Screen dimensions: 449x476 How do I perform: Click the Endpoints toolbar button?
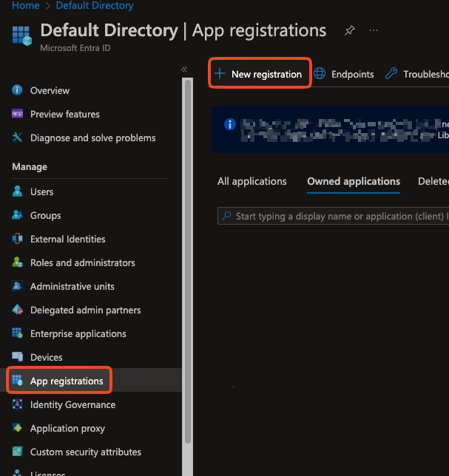pyautogui.click(x=344, y=74)
